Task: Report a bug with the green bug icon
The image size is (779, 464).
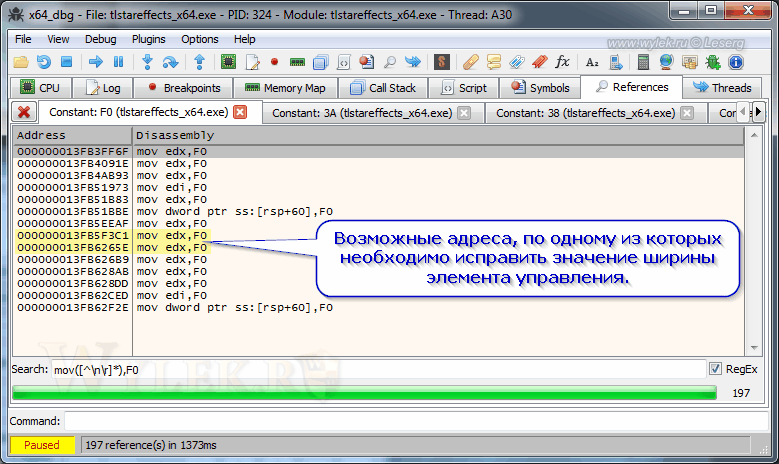Action: coord(712,62)
